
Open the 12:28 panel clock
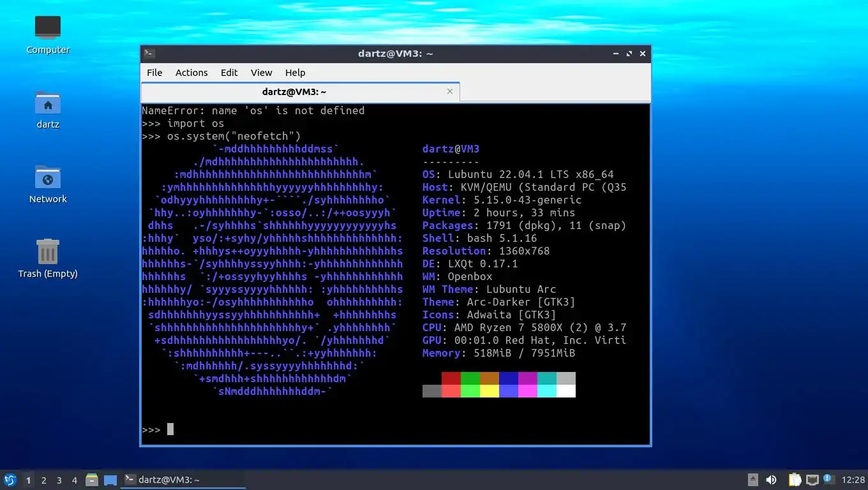click(x=853, y=480)
